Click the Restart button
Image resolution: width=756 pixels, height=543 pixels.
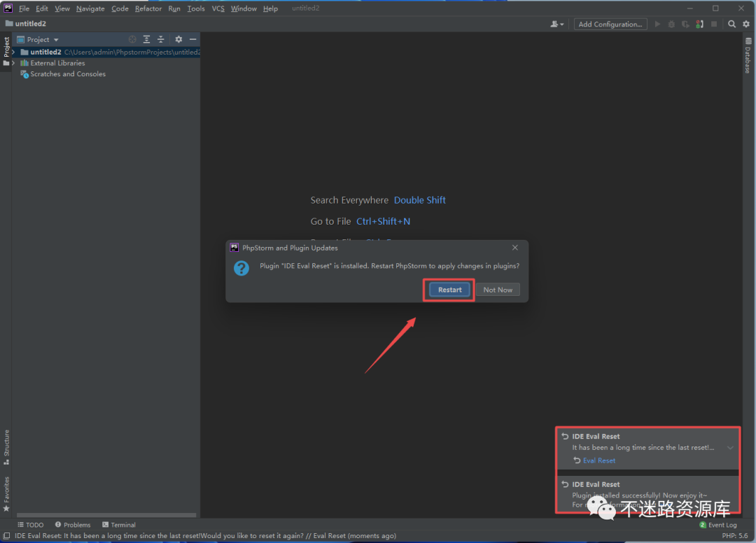pos(449,290)
